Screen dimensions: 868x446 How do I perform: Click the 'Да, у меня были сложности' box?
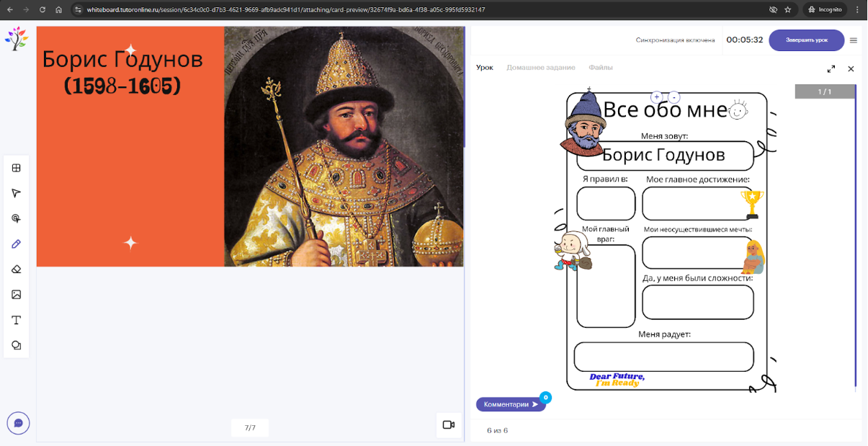coord(698,302)
